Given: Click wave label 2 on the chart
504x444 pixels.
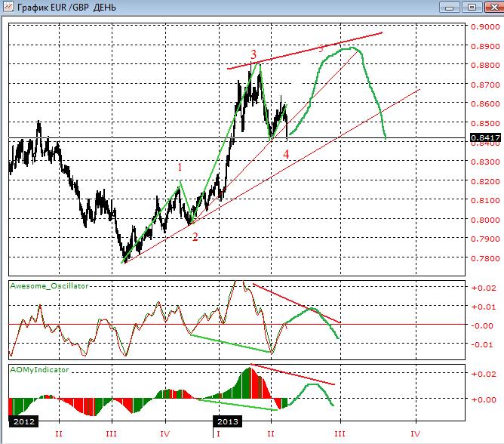Looking at the screenshot, I should point(195,237).
